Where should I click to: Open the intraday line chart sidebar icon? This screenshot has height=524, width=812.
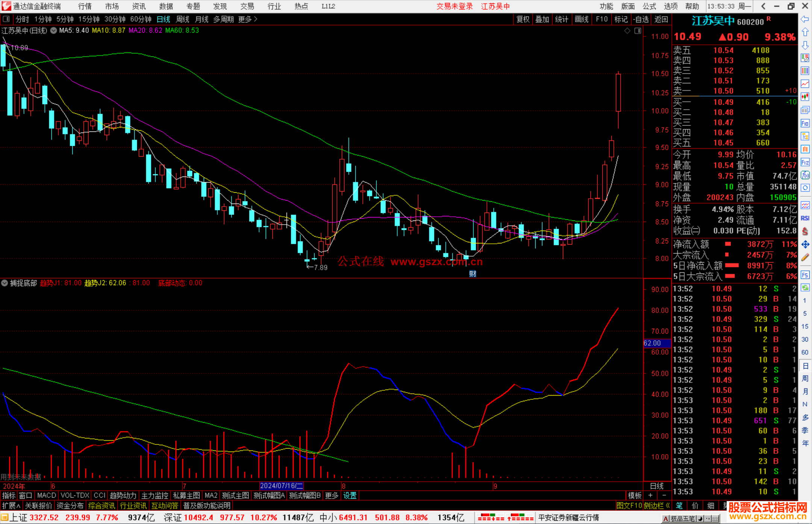805,84
